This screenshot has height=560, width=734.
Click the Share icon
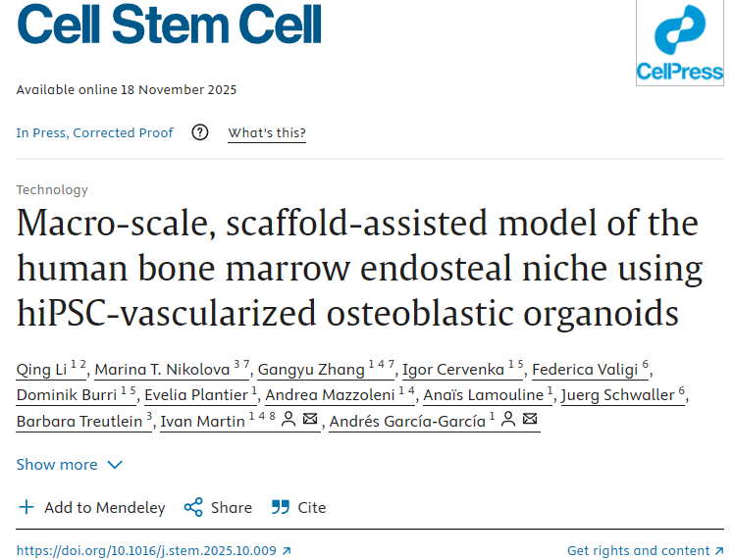(193, 507)
